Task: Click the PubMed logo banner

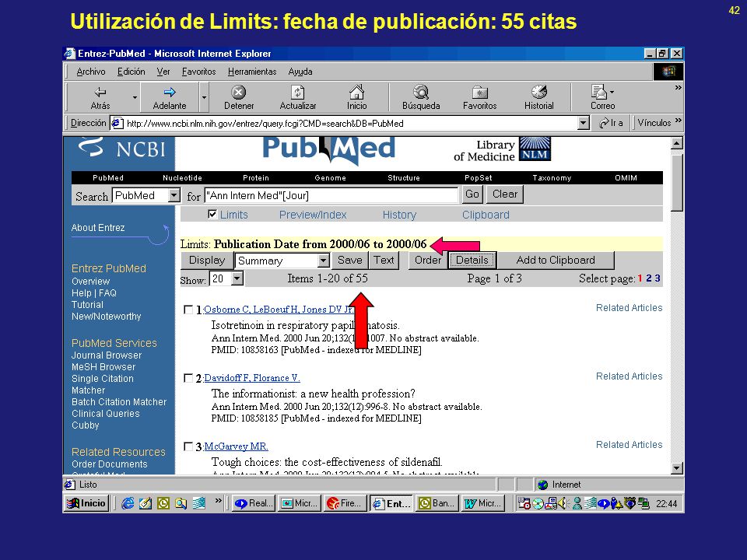Action: point(328,149)
